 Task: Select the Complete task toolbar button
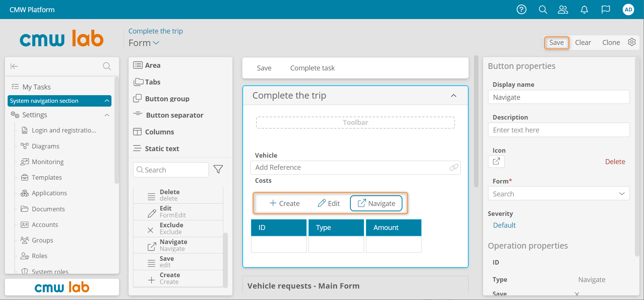tap(312, 68)
